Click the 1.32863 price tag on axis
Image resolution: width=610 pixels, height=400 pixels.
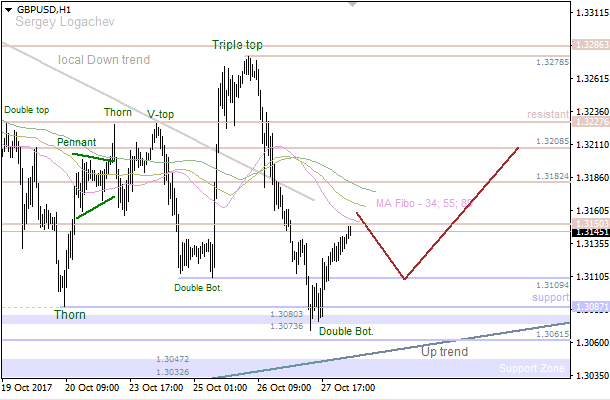tap(587, 45)
